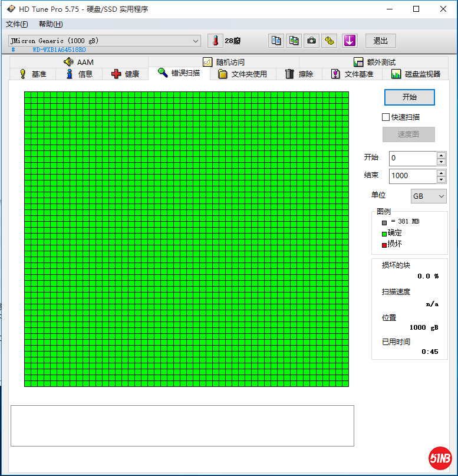
Task: Open the AAM tab with speaker icon
Action: coord(78,62)
